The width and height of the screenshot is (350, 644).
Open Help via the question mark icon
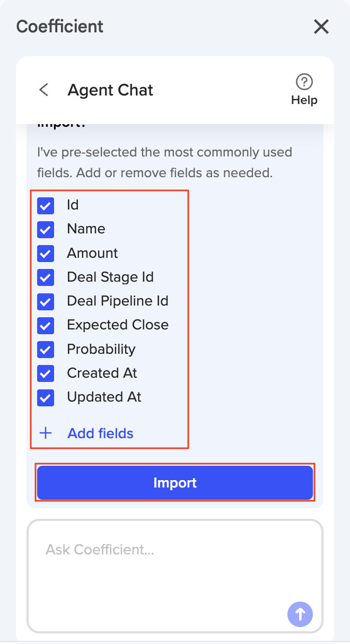(304, 82)
